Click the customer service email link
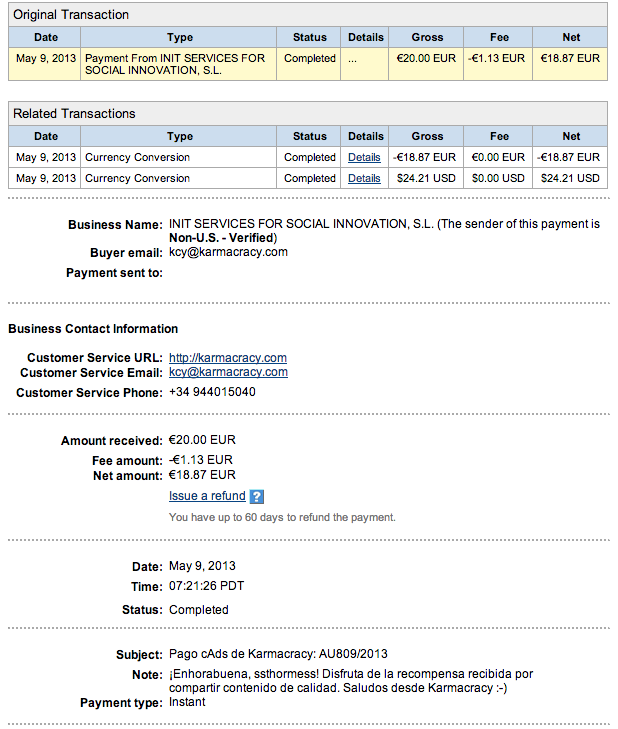Image resolution: width=618 pixels, height=729 pixels. 228,372
